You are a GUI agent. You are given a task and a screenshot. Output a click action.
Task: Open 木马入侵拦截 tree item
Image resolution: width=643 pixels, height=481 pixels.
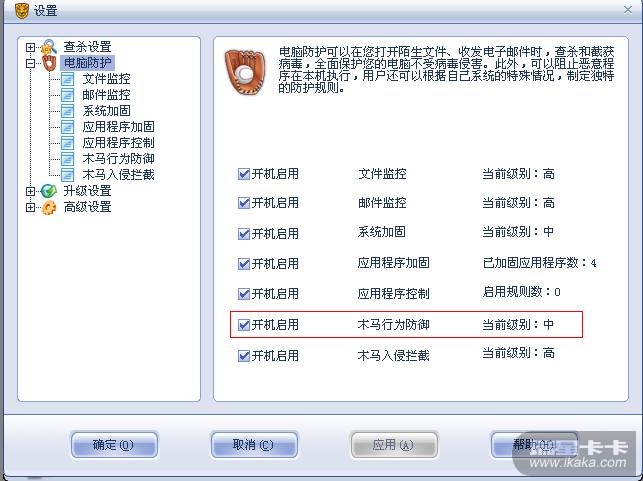[x=118, y=175]
